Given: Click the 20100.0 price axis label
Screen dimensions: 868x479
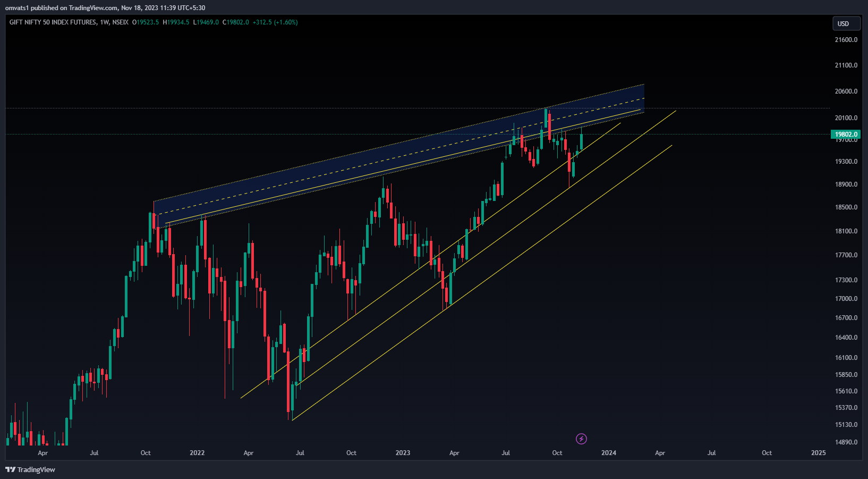Looking at the screenshot, I should (x=846, y=118).
